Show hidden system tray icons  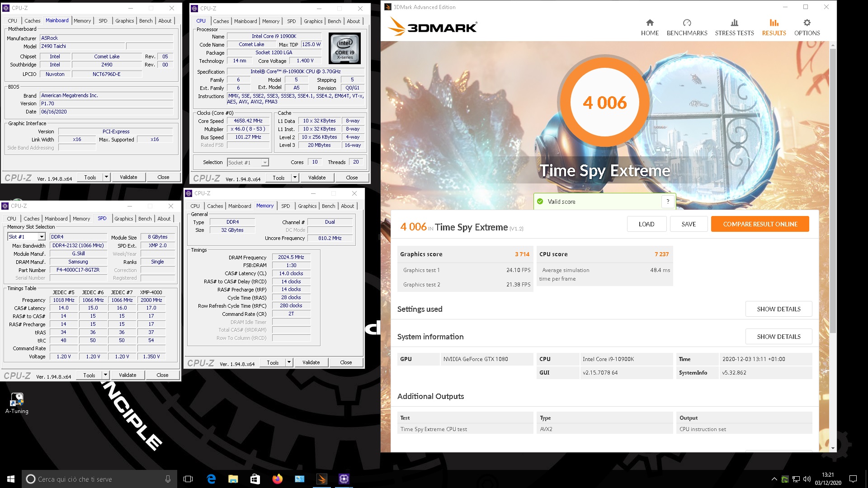tap(774, 479)
